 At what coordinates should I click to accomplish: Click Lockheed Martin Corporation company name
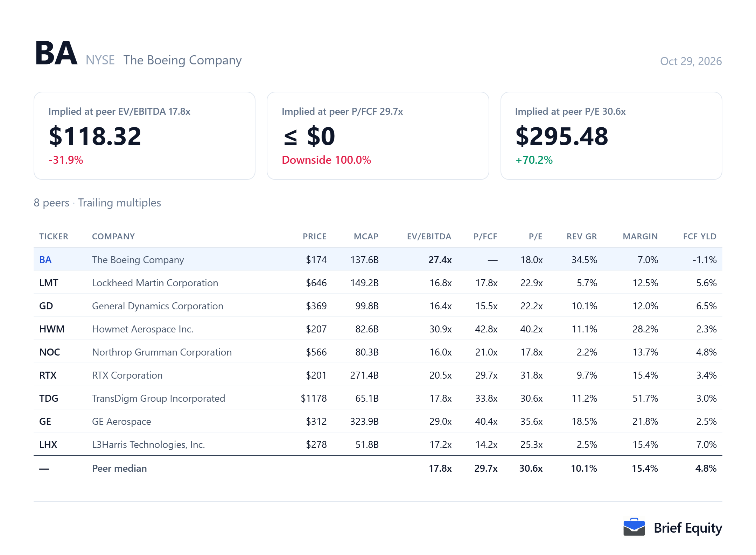(x=155, y=283)
